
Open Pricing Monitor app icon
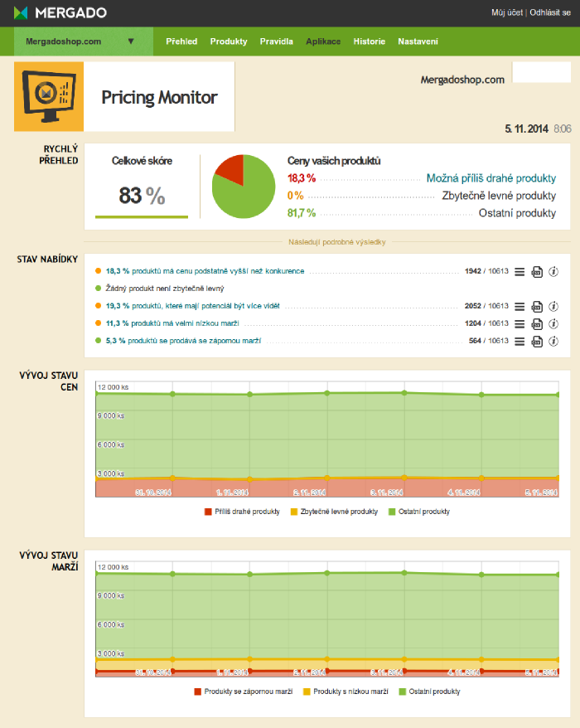(49, 96)
